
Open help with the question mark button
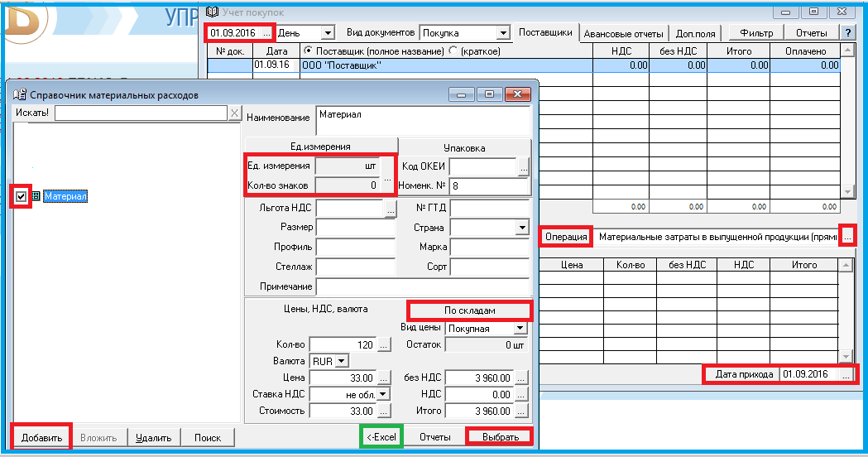coord(847,33)
